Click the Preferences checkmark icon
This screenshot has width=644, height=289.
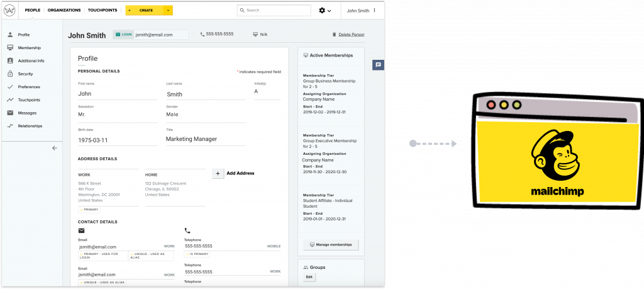10,87
